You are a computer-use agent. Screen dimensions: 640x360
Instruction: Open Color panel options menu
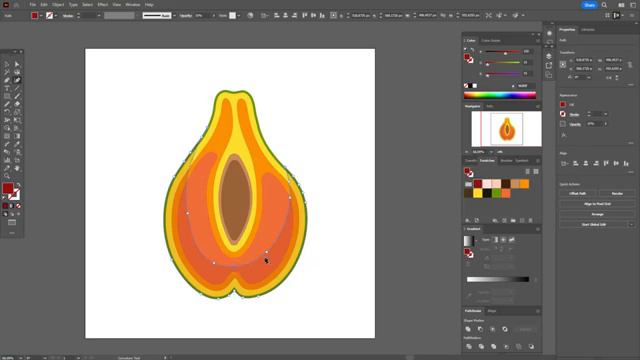538,41
